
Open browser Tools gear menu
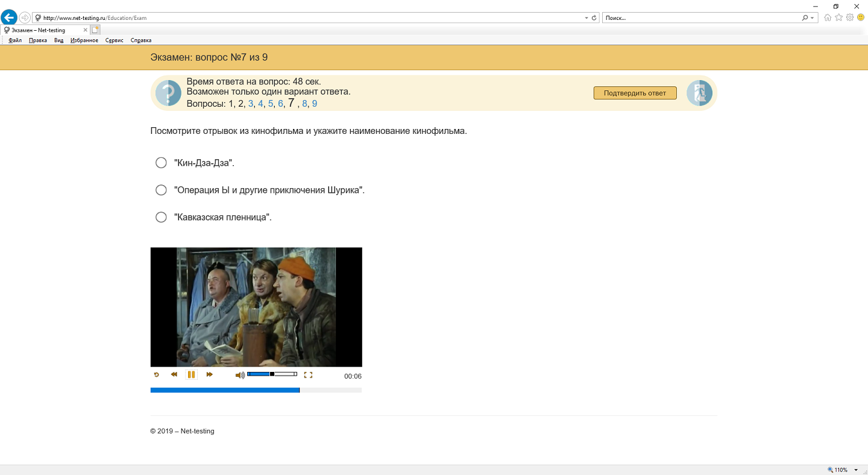[x=850, y=17]
